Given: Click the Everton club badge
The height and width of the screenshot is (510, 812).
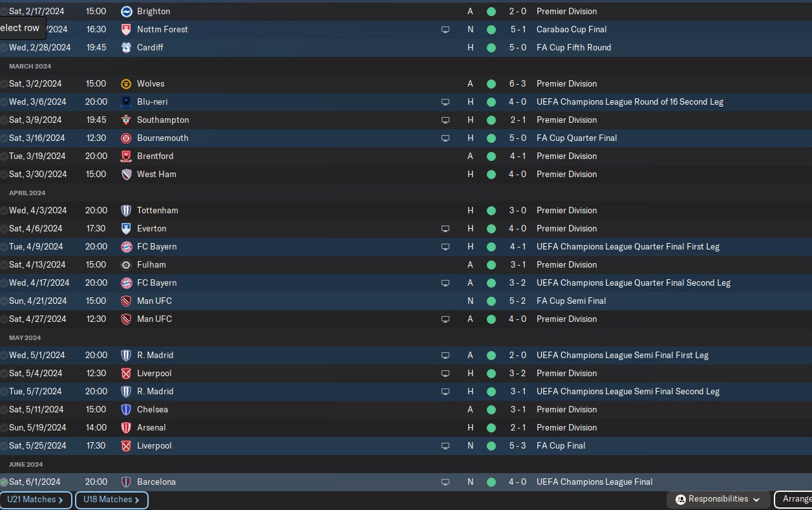Looking at the screenshot, I should [x=126, y=228].
